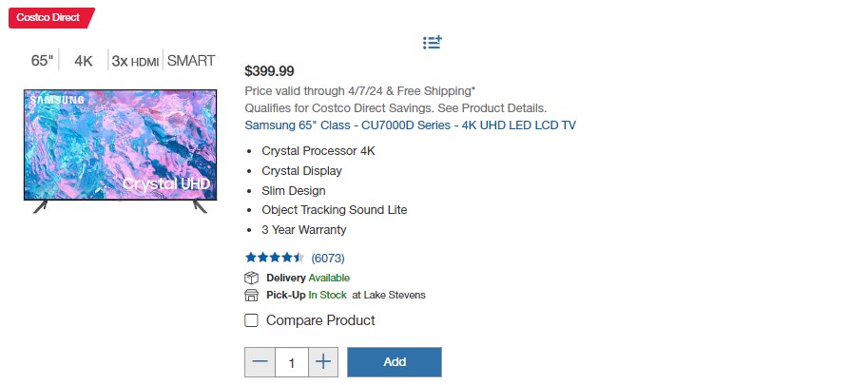Decrease quantity with the minus button
The height and width of the screenshot is (385, 868).
260,362
